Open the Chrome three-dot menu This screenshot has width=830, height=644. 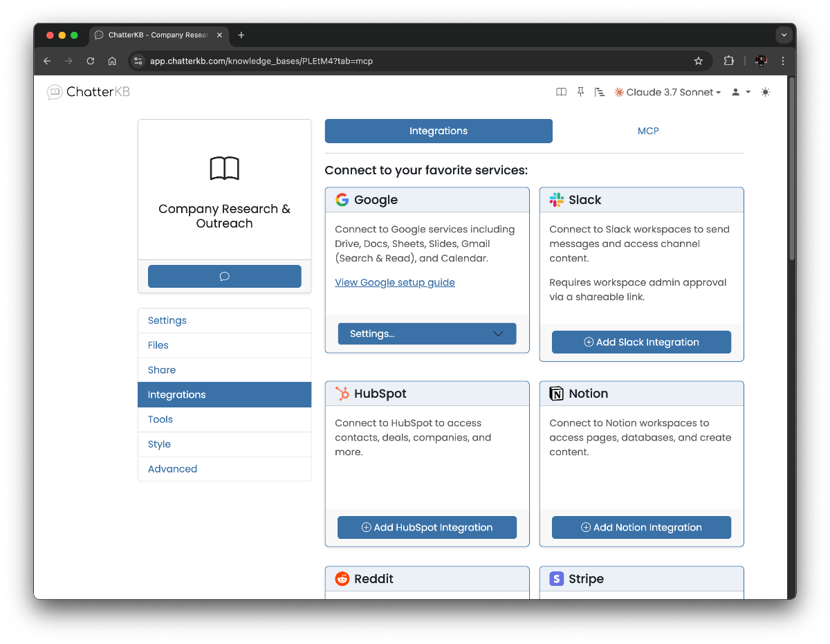coord(783,61)
